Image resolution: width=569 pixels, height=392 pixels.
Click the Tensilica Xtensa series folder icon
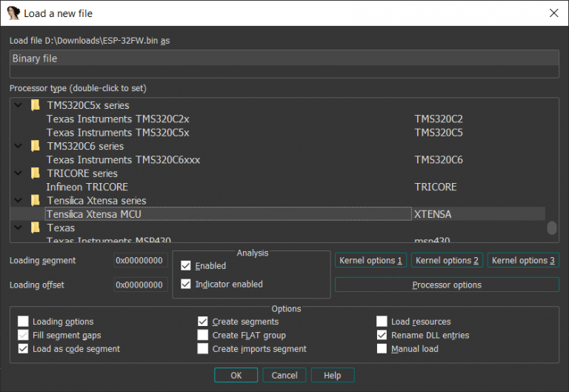tap(35, 200)
